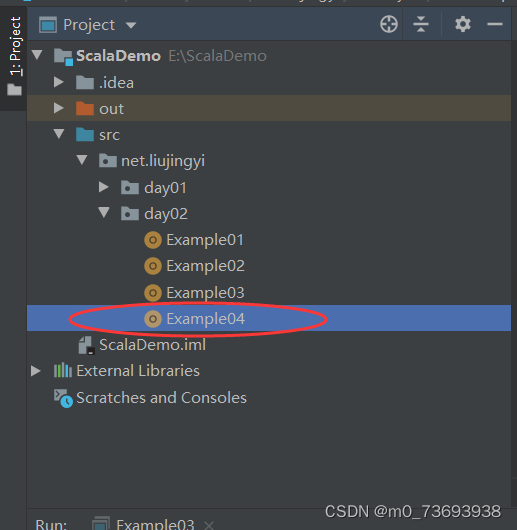Open the Project view dropdown arrow
517x530 pixels.
coord(131,25)
